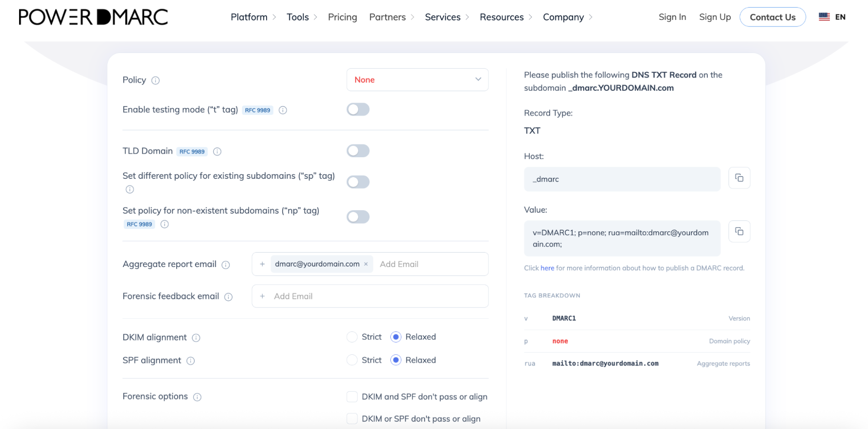Click the 'here' link for publishing info

(547, 268)
